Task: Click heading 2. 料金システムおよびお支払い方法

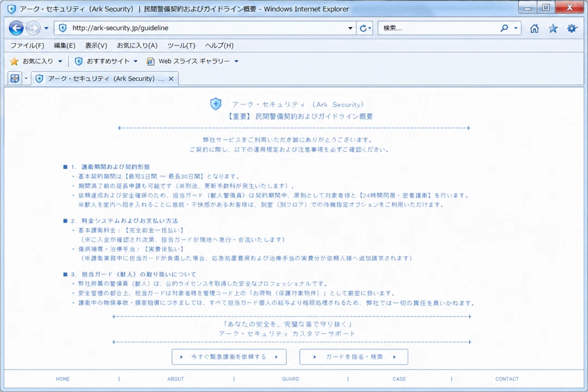Action: [124, 220]
